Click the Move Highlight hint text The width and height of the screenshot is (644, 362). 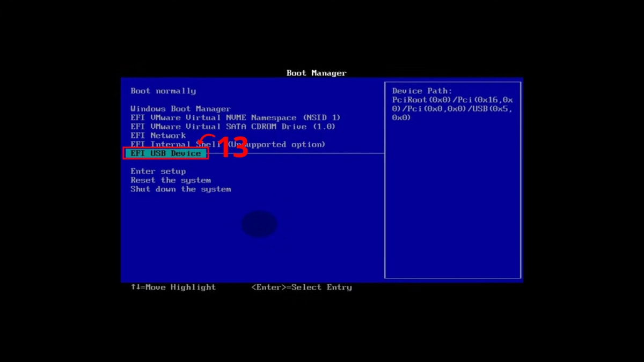173,287
